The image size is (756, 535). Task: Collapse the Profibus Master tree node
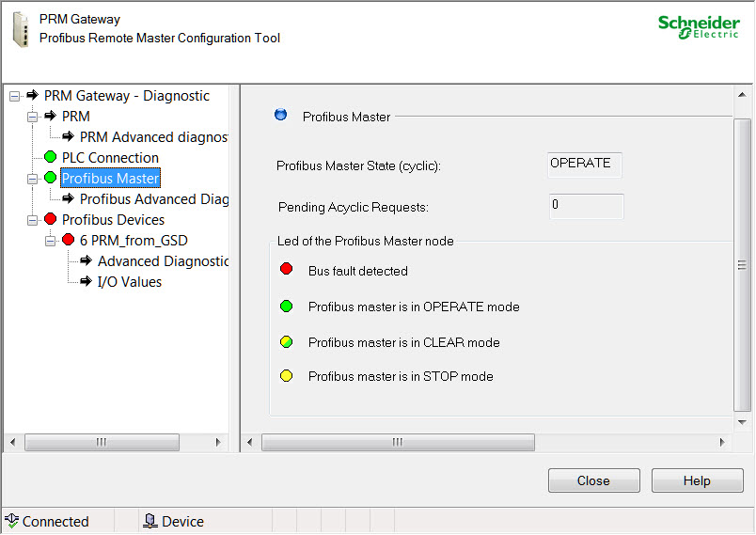(32, 180)
